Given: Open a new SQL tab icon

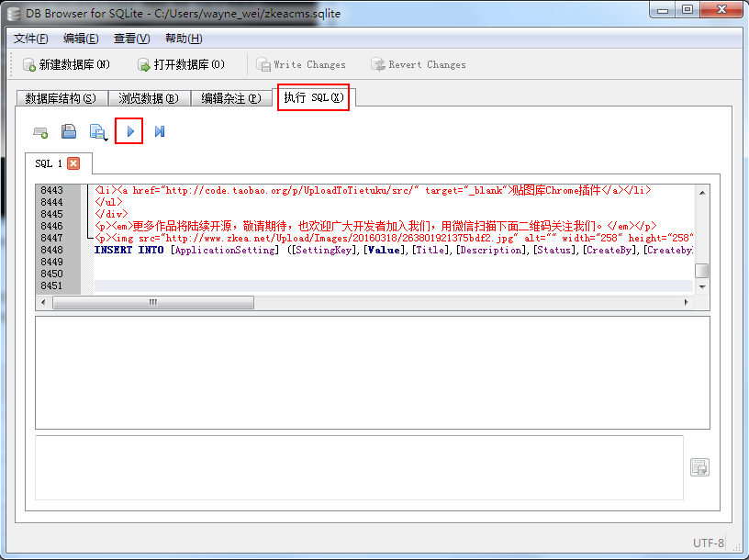Looking at the screenshot, I should coord(40,131).
